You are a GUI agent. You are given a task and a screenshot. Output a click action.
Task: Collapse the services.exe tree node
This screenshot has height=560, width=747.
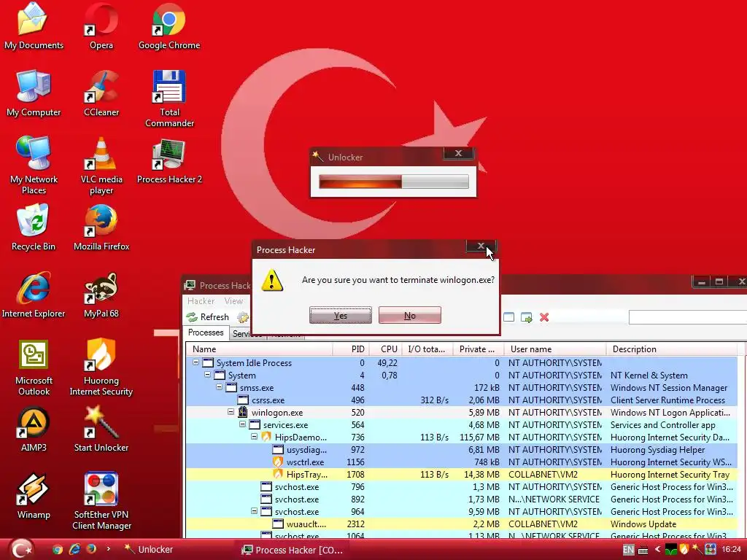coord(242,424)
